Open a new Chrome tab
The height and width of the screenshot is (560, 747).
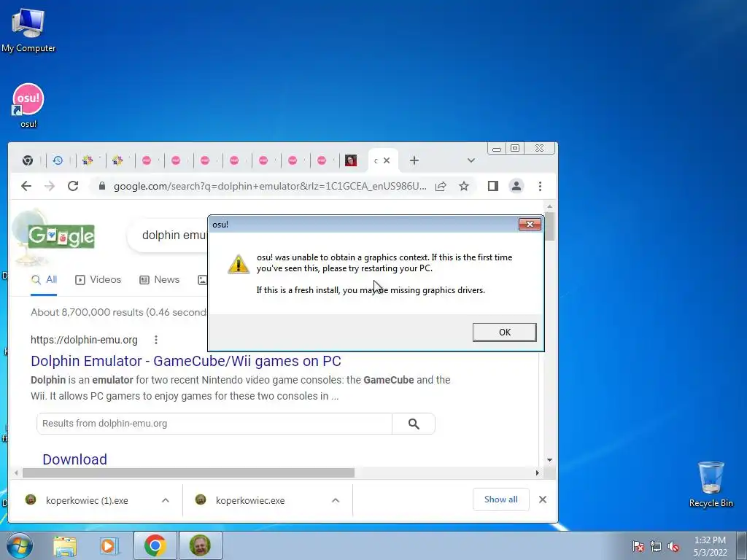click(x=414, y=160)
